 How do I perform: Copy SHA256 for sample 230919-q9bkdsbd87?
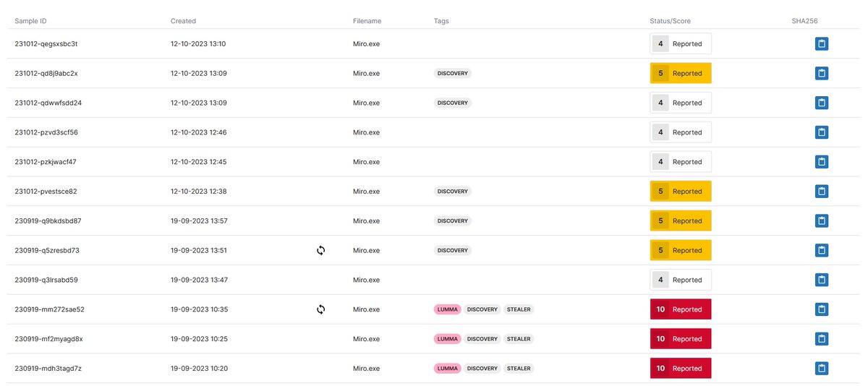[821, 221]
